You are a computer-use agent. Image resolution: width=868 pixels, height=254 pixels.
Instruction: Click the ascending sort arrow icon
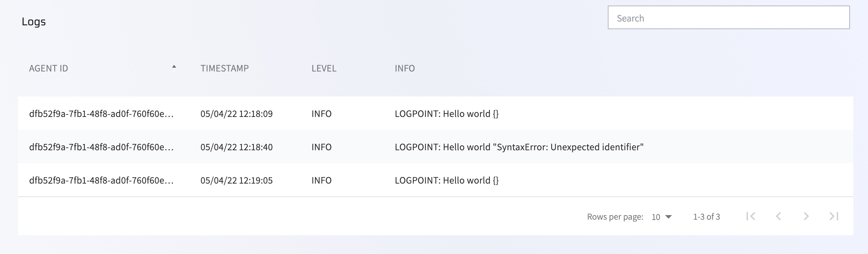174,67
